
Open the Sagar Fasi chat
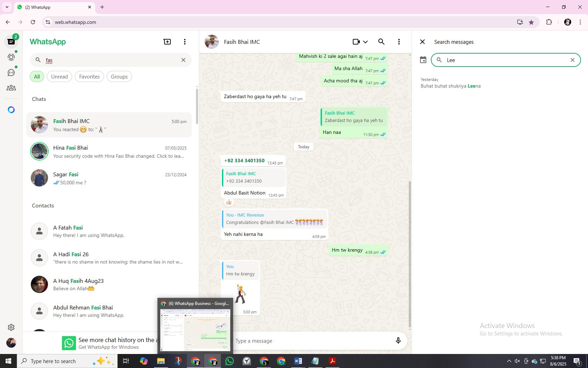[109, 178]
